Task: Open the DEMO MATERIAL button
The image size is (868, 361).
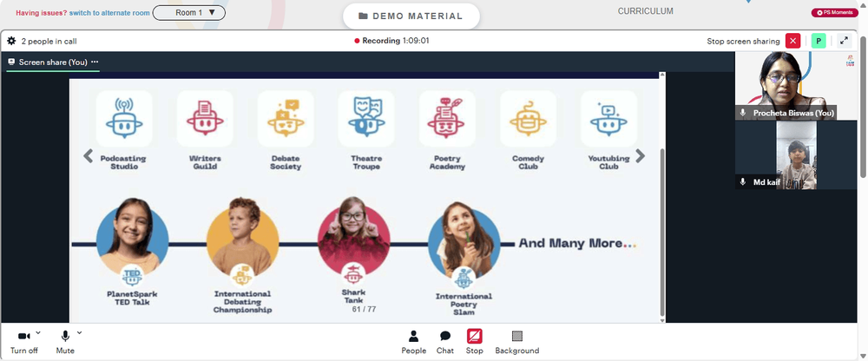Action: 411,16
